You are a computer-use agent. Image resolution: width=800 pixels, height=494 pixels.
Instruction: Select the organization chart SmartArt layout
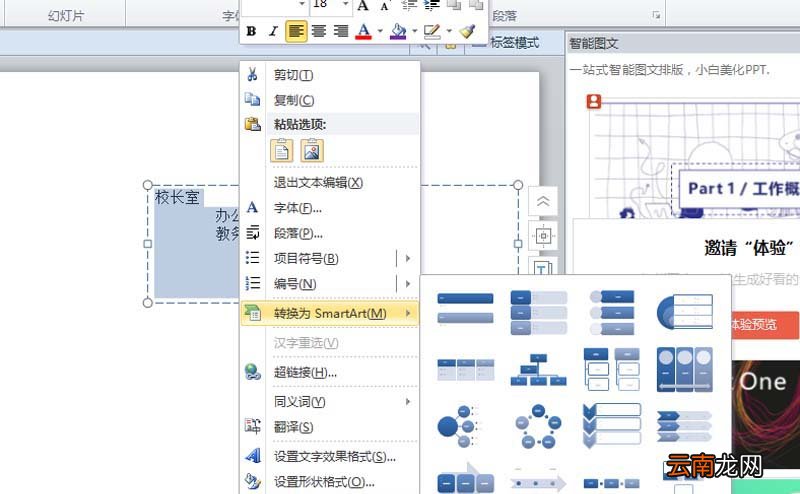[538, 369]
